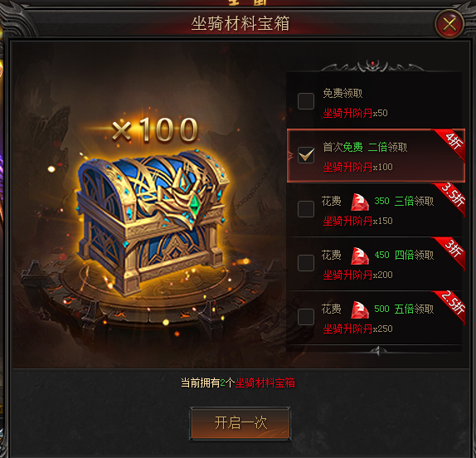Click the 2.5折 discount ribbon
Screen dimensions: 476x458
pos(451,305)
